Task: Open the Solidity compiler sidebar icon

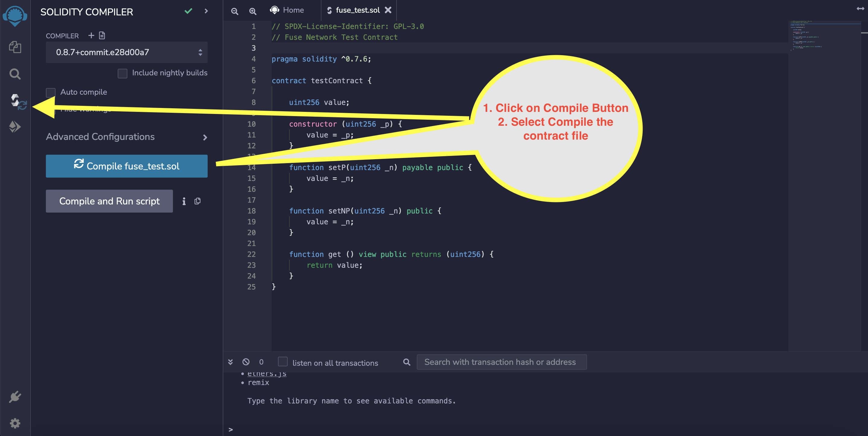Action: pyautogui.click(x=17, y=101)
